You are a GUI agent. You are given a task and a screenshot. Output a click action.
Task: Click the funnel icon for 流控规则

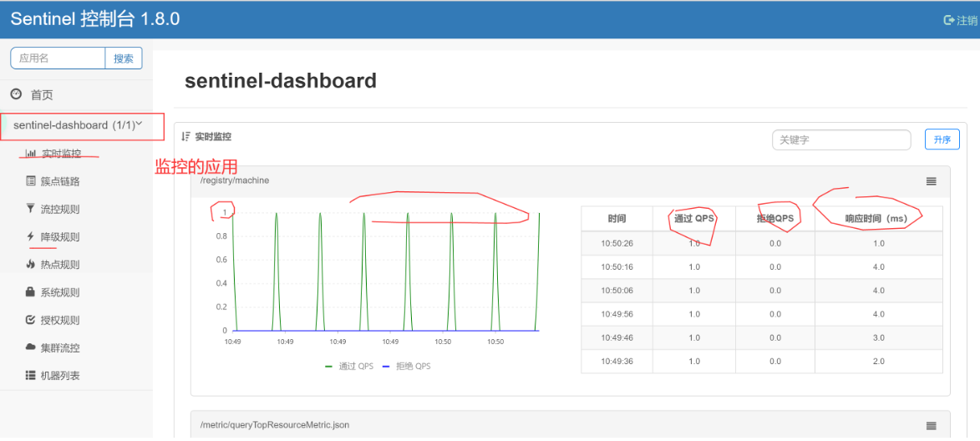31,209
